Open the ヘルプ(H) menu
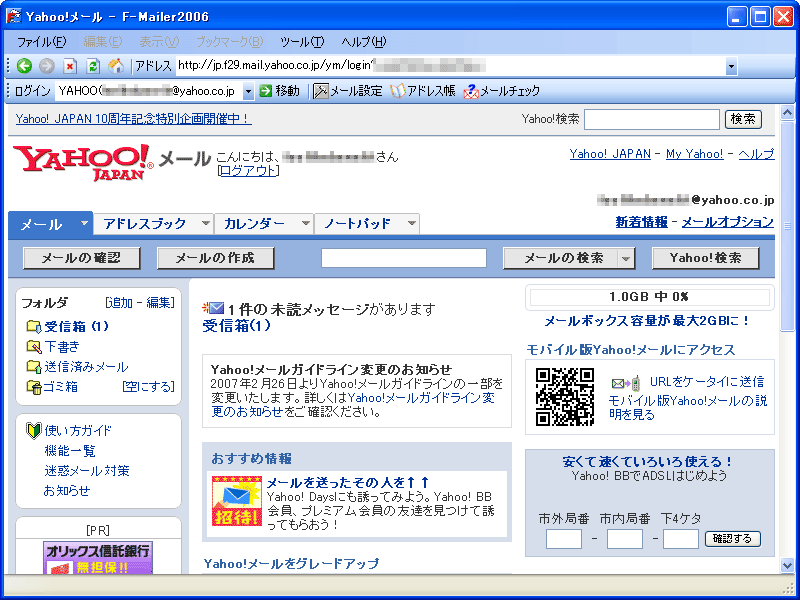The image size is (800, 600). (364, 42)
